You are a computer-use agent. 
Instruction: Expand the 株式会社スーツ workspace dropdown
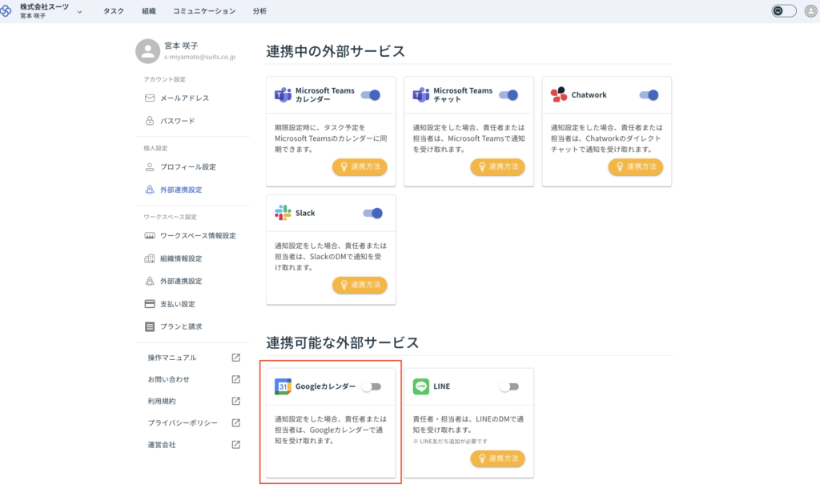coord(79,11)
